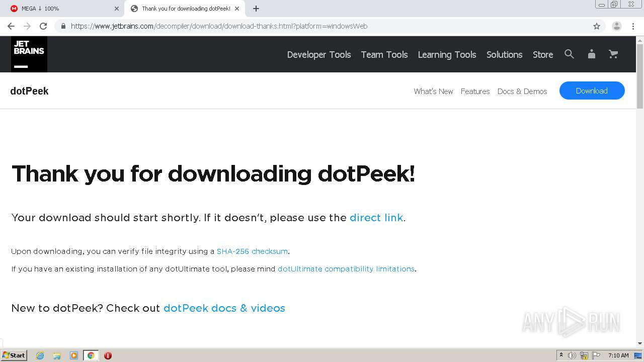Click the blue Download button
This screenshot has height=362, width=644.
pyautogui.click(x=592, y=90)
